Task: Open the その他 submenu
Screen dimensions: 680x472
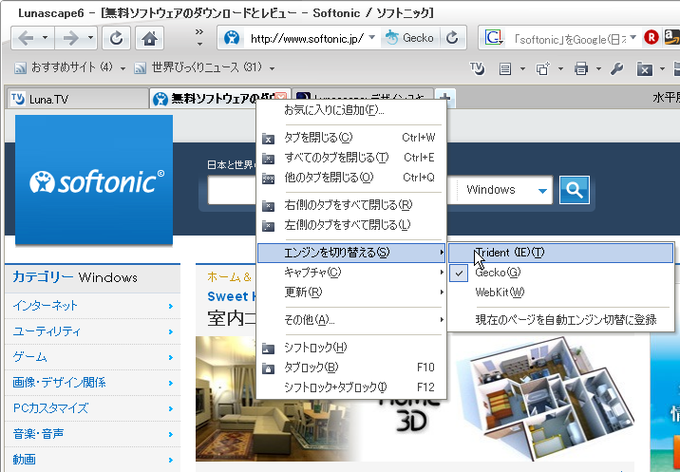Action: (351, 320)
